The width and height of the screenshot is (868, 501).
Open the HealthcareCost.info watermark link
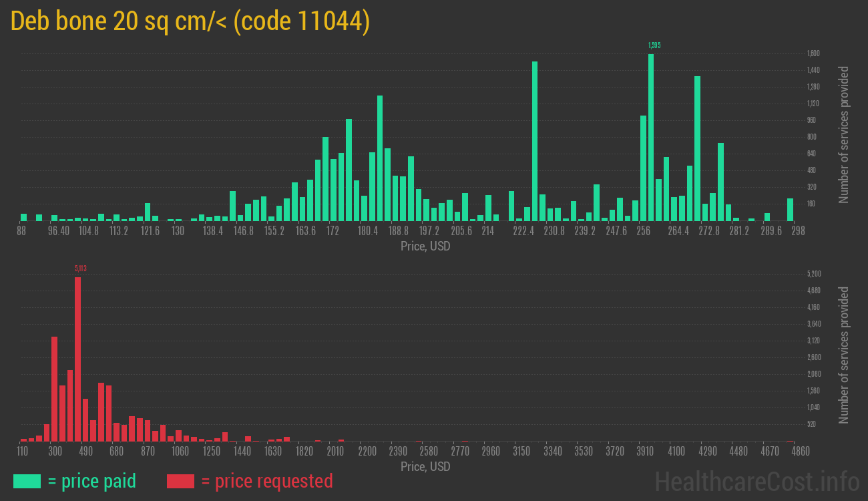coord(756,481)
